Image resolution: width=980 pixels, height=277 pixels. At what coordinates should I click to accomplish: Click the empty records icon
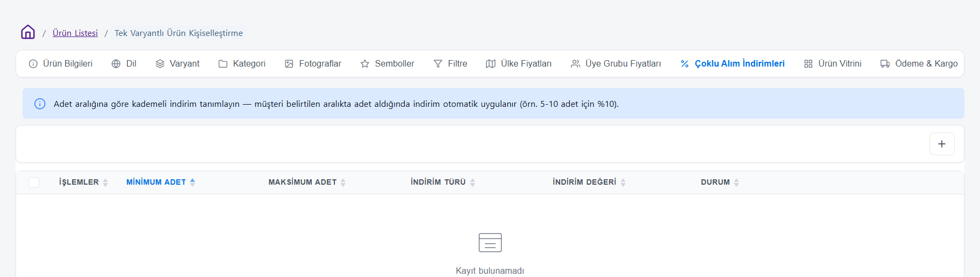[490, 243]
